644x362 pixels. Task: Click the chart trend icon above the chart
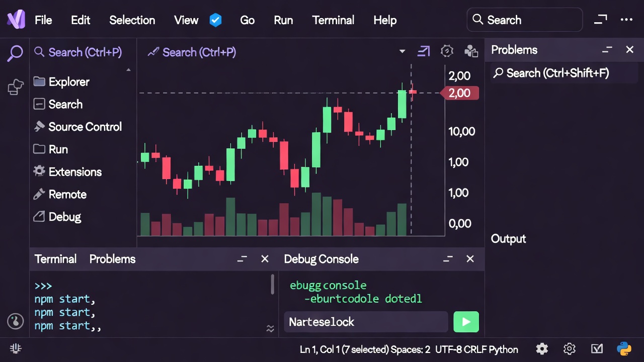click(153, 52)
